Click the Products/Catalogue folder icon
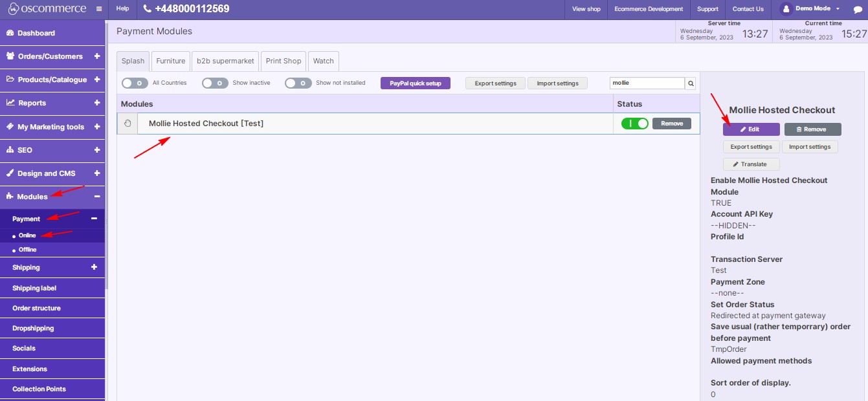The image size is (868, 401). coord(10,80)
